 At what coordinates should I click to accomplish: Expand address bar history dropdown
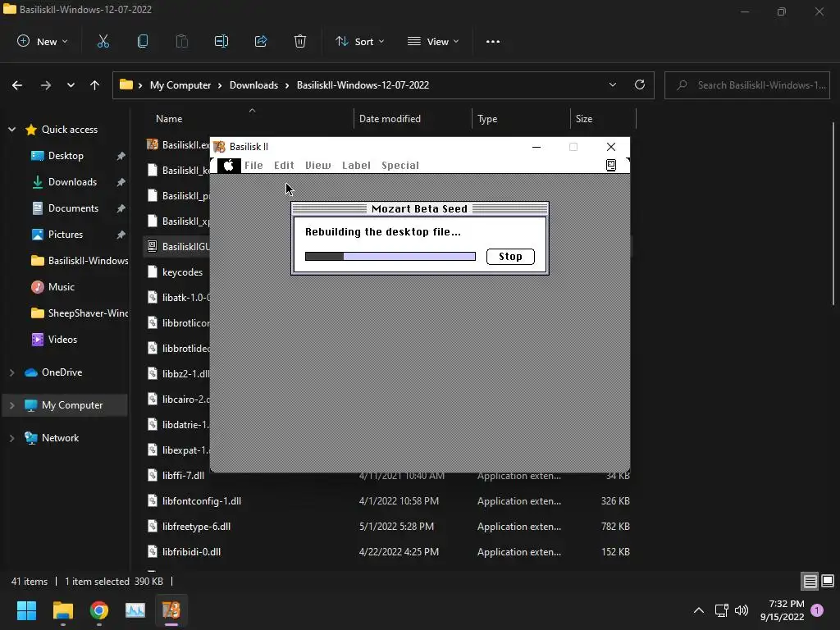612,84
